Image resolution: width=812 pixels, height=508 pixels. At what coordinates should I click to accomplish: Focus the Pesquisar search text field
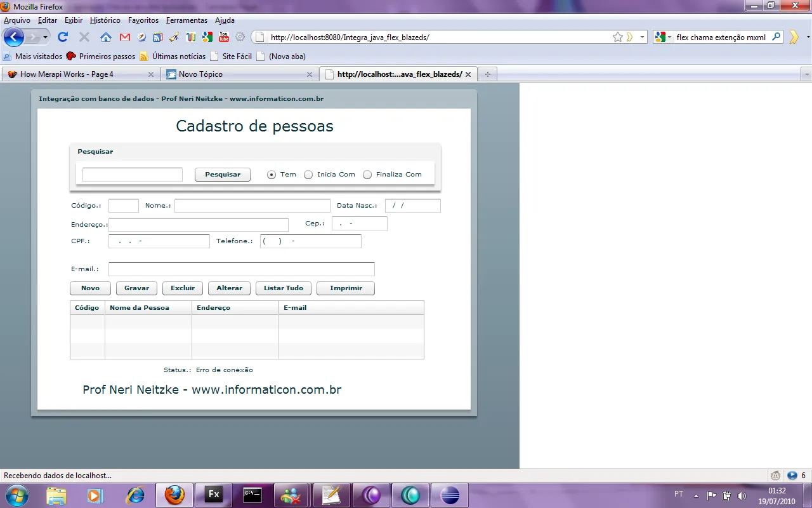(x=133, y=175)
